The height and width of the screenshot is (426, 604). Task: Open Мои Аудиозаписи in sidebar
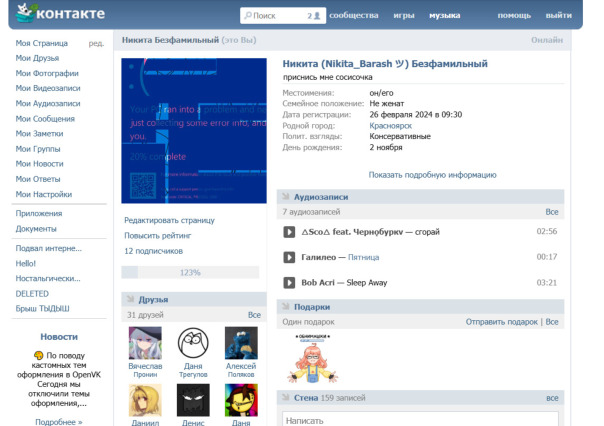click(48, 104)
